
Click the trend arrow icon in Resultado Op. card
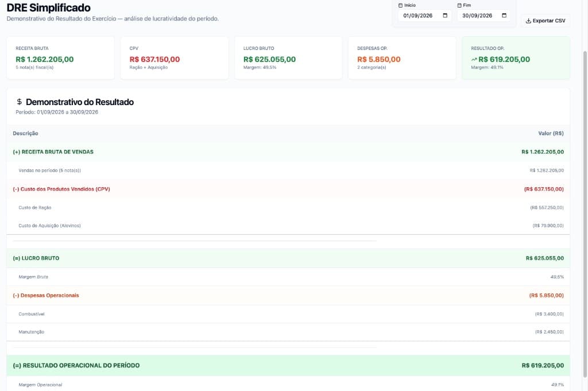pos(474,59)
